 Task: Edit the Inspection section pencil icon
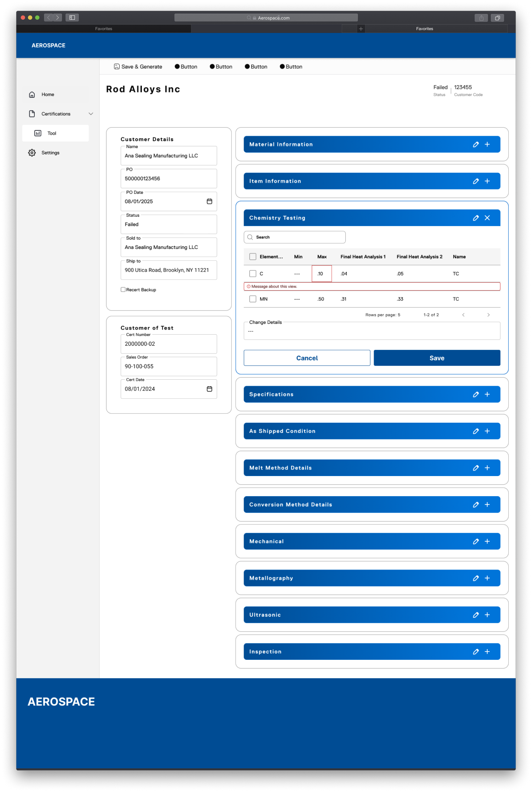(475, 652)
